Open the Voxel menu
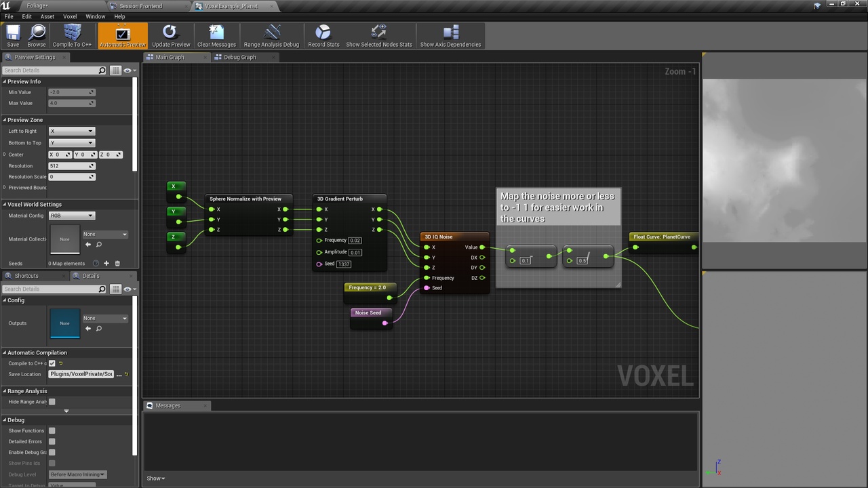The image size is (868, 488). click(x=70, y=16)
